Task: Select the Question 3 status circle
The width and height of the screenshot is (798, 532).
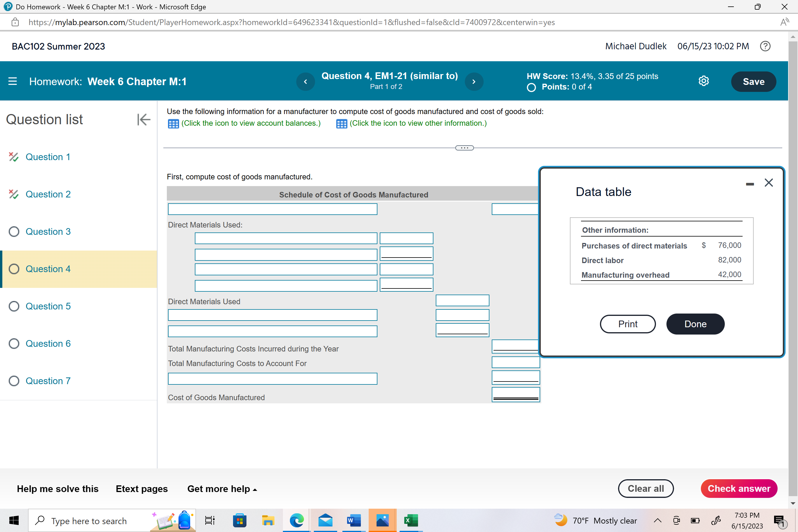Action: [x=14, y=231]
